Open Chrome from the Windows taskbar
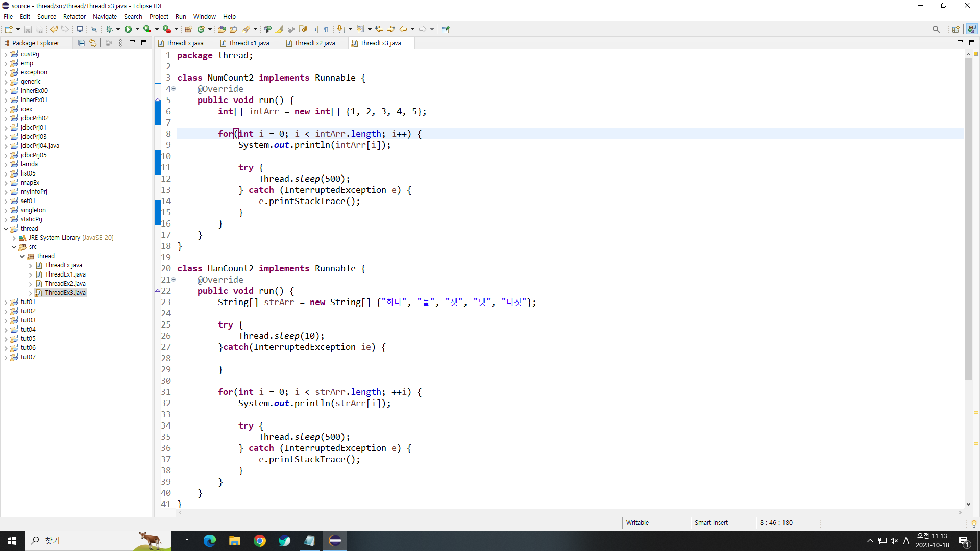The width and height of the screenshot is (980, 551). click(260, 541)
